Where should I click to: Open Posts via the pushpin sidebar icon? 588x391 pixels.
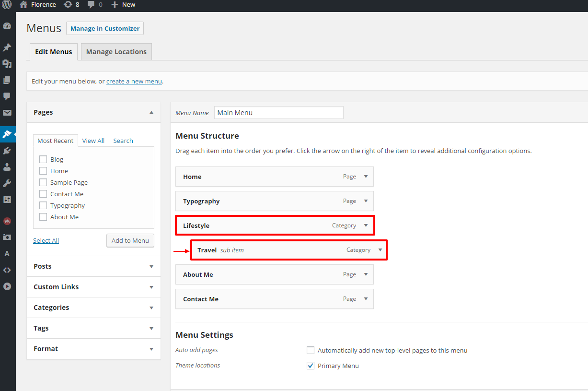point(7,47)
